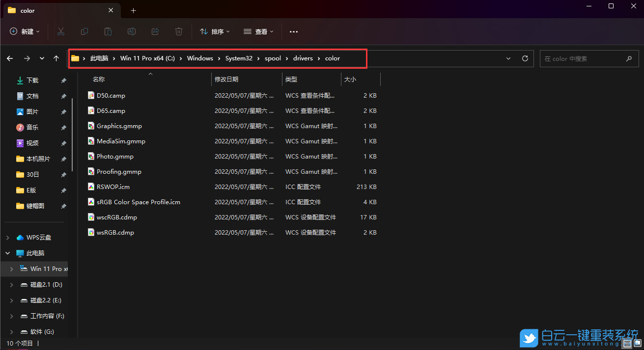Click the back navigation arrow
The image size is (644, 350).
10,58
